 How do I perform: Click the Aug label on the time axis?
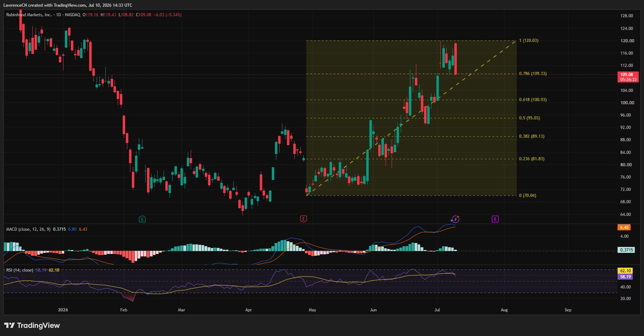click(x=504, y=310)
